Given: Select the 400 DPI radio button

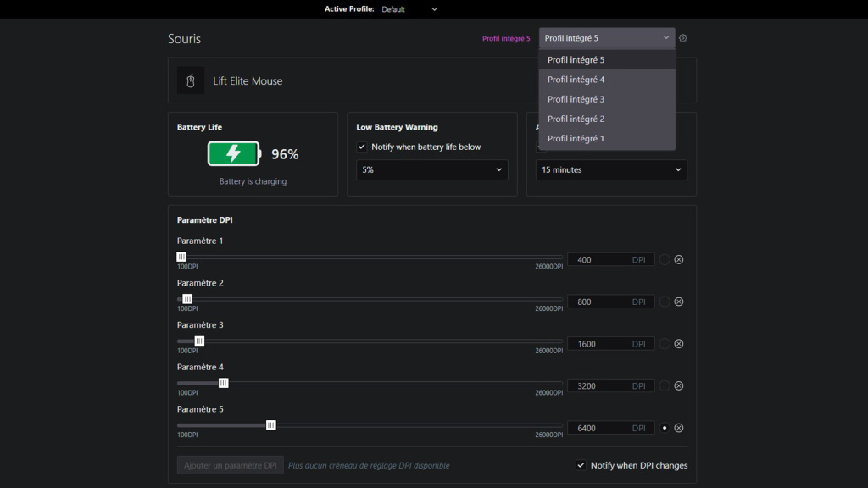Looking at the screenshot, I should pos(665,259).
